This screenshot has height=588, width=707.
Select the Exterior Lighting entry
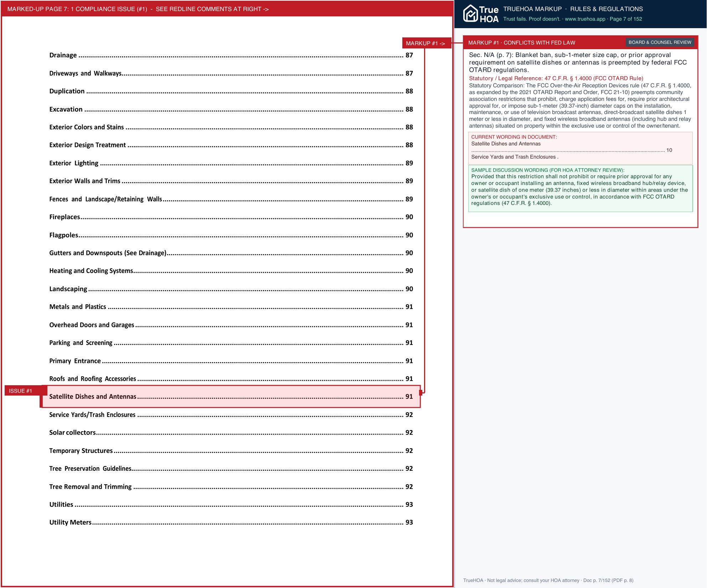tap(231, 163)
